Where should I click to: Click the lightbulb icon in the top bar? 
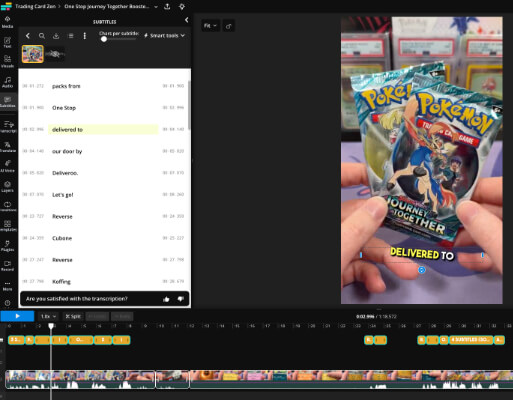pyautogui.click(x=182, y=6)
